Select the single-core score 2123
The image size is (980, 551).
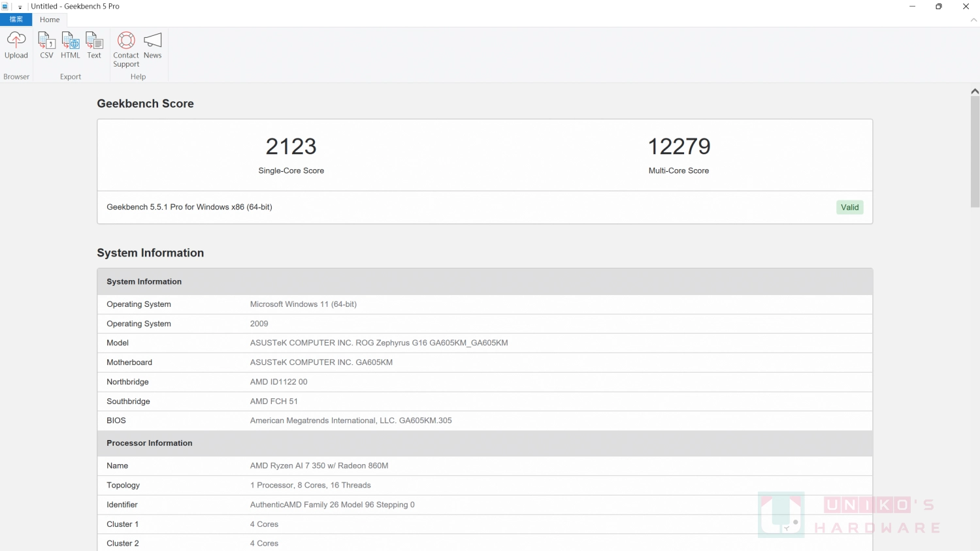291,146
